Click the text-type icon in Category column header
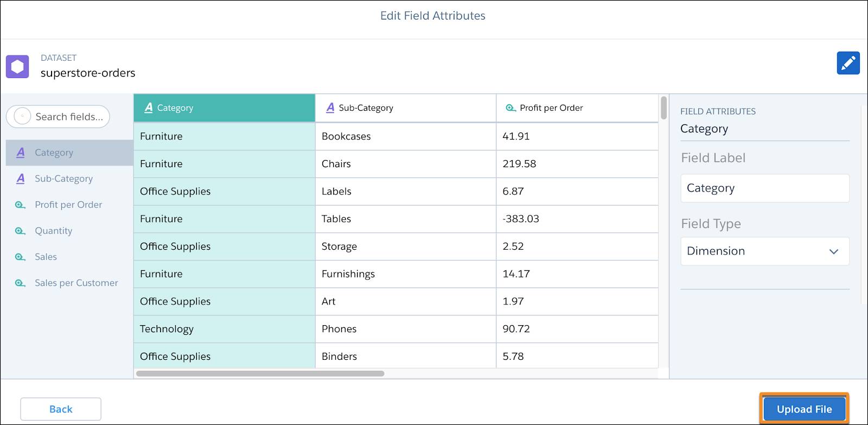 [x=149, y=107]
